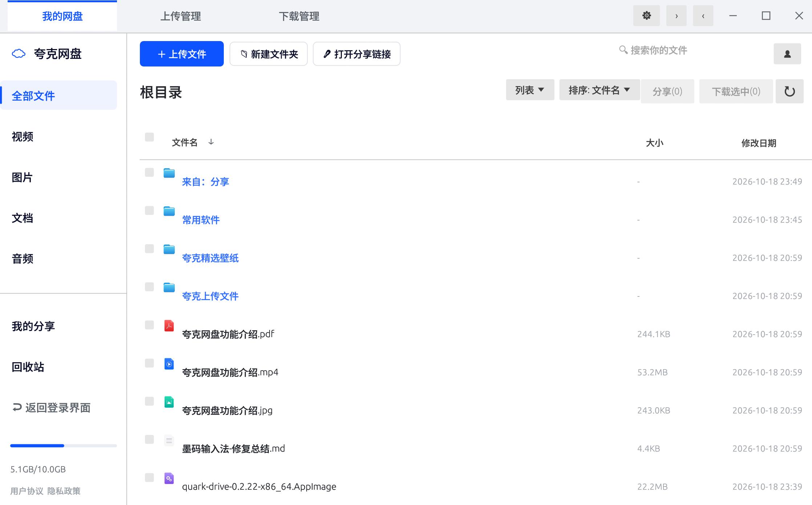This screenshot has width=812, height=505.
Task: Click folder icon for 来自：分享
Action: pyautogui.click(x=169, y=173)
